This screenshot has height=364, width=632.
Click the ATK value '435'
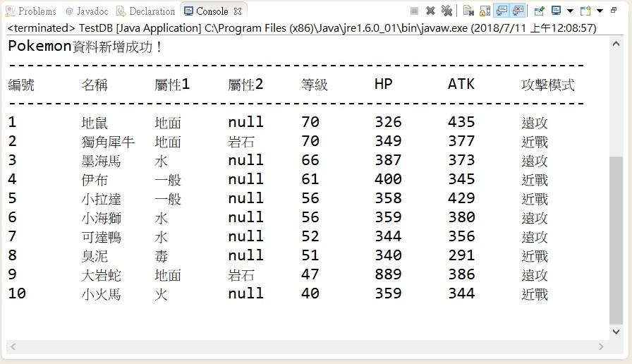coord(461,122)
